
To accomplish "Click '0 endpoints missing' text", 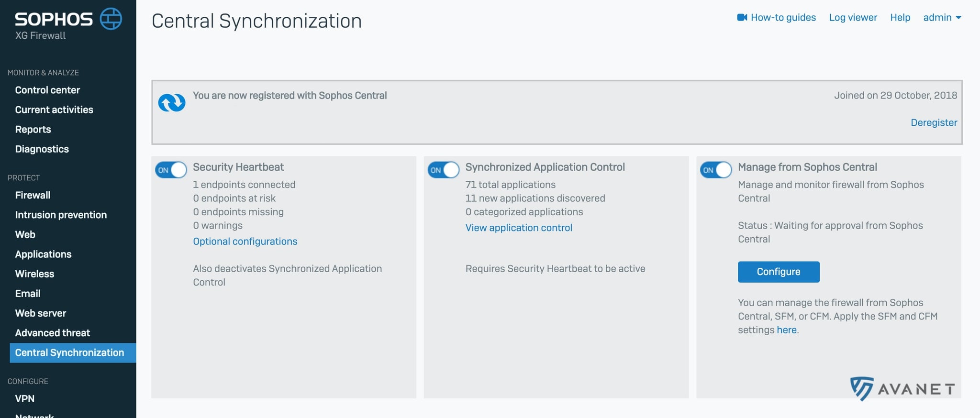I will coord(238,212).
